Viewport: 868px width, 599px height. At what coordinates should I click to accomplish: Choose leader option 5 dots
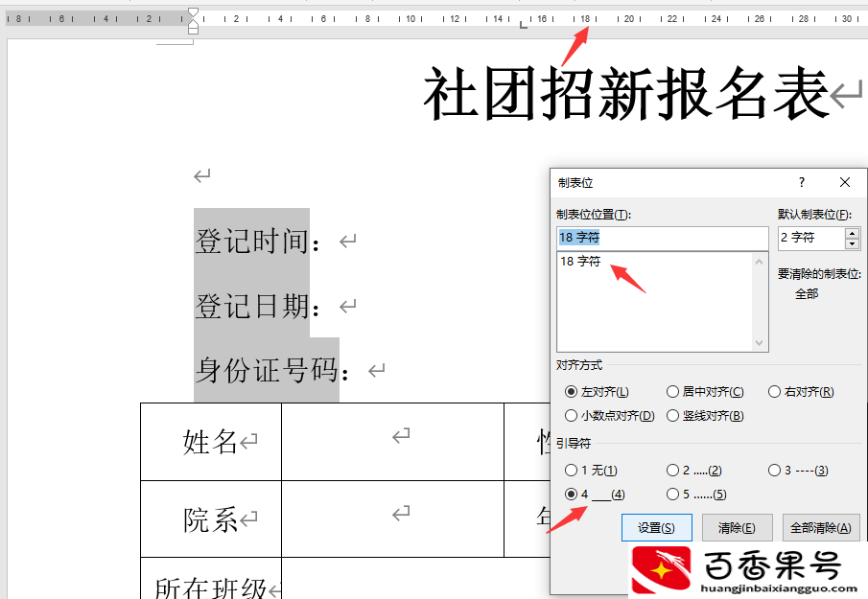[696, 494]
